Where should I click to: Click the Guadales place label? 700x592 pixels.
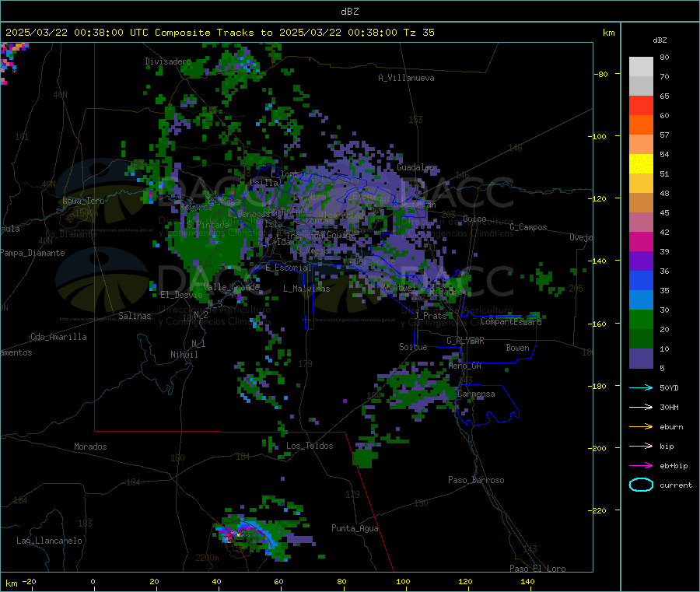tap(415, 167)
